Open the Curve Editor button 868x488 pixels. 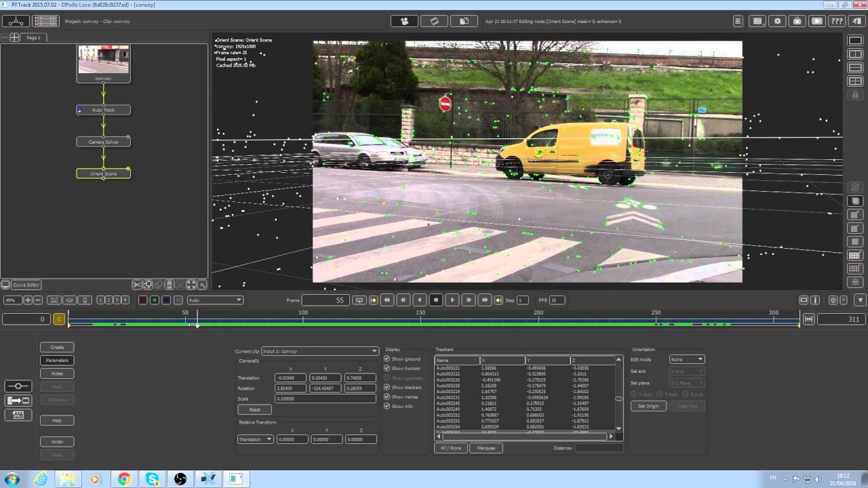pos(26,285)
